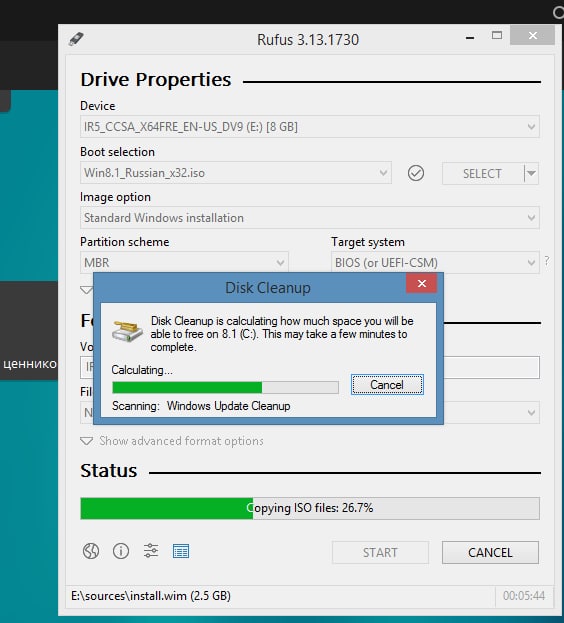This screenshot has width=564, height=623.
Task: Click the Rufus USB drive title icon
Action: click(x=76, y=39)
